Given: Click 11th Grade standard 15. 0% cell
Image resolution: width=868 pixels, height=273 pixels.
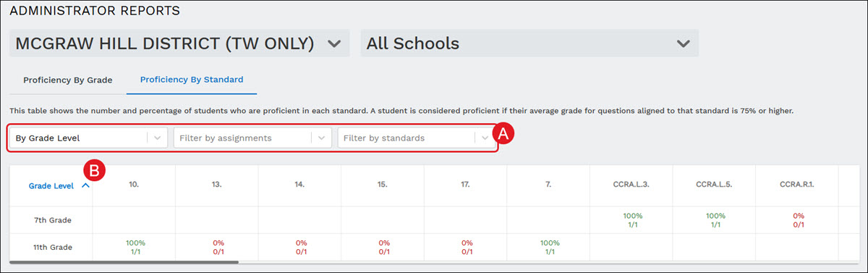Looking at the screenshot, I should 382,247.
